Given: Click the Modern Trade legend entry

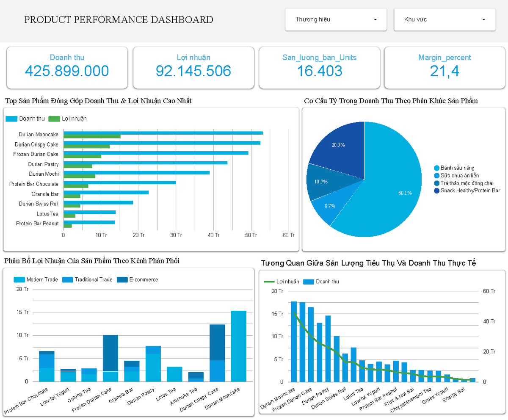Looking at the screenshot, I should pos(36,280).
